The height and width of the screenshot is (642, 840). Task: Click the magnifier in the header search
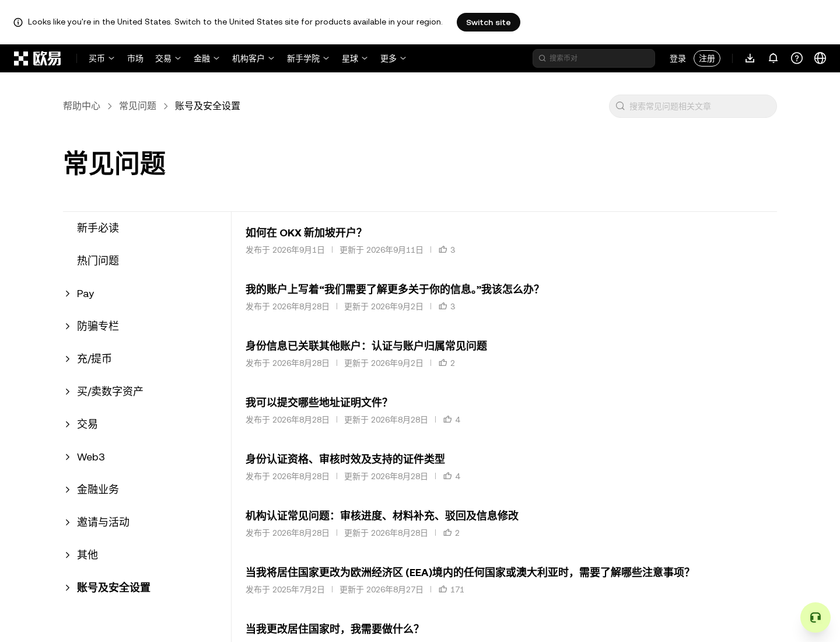tap(542, 58)
